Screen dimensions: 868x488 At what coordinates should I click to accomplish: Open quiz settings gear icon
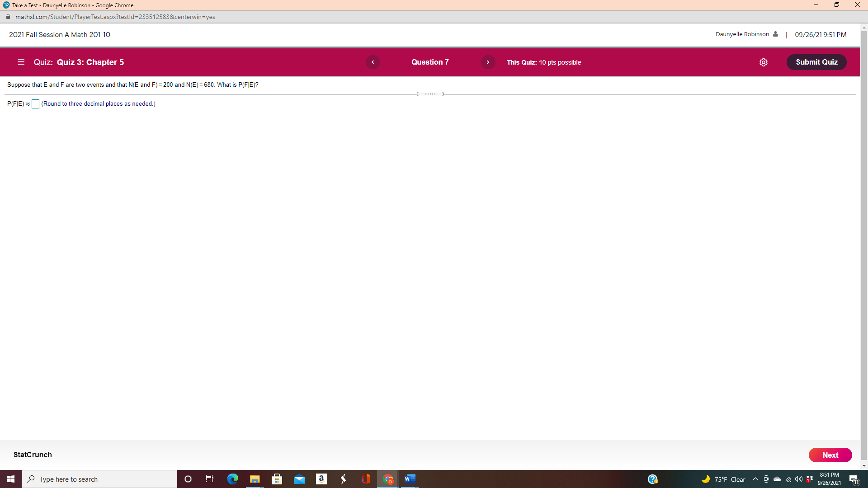coord(763,62)
